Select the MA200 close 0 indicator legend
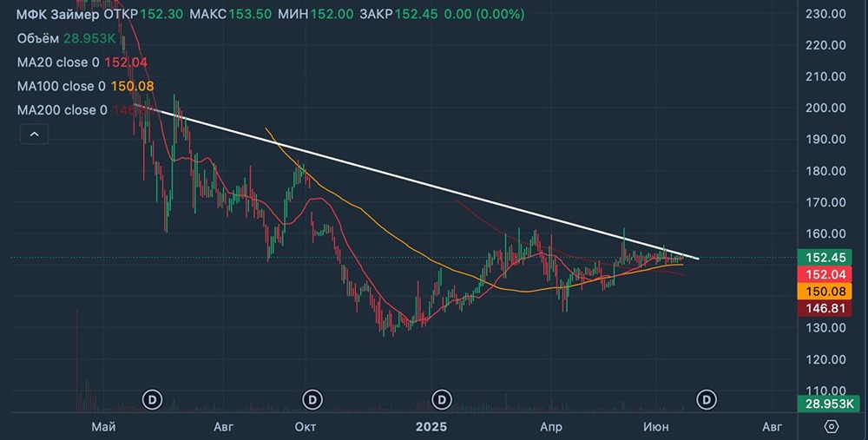Viewport: 868px width, 440px height. (x=62, y=110)
